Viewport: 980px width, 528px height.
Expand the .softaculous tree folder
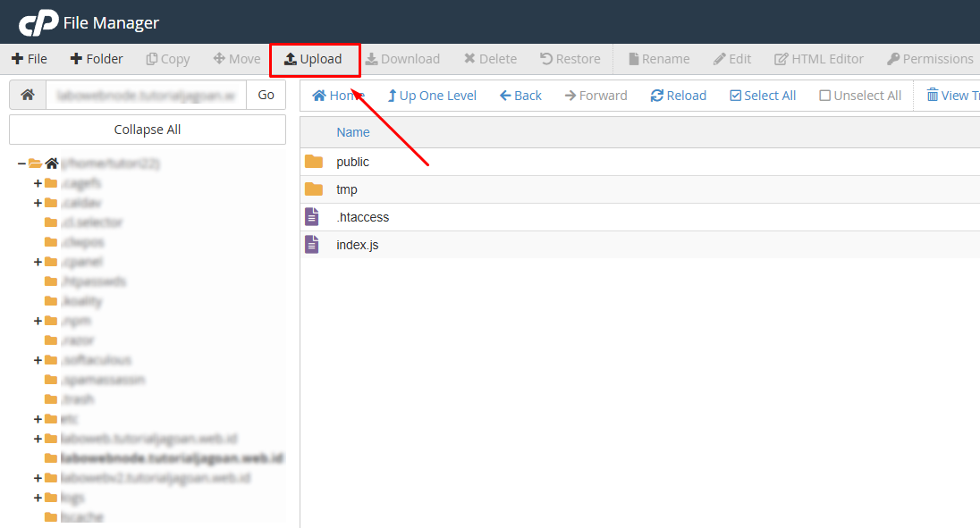[x=38, y=360]
